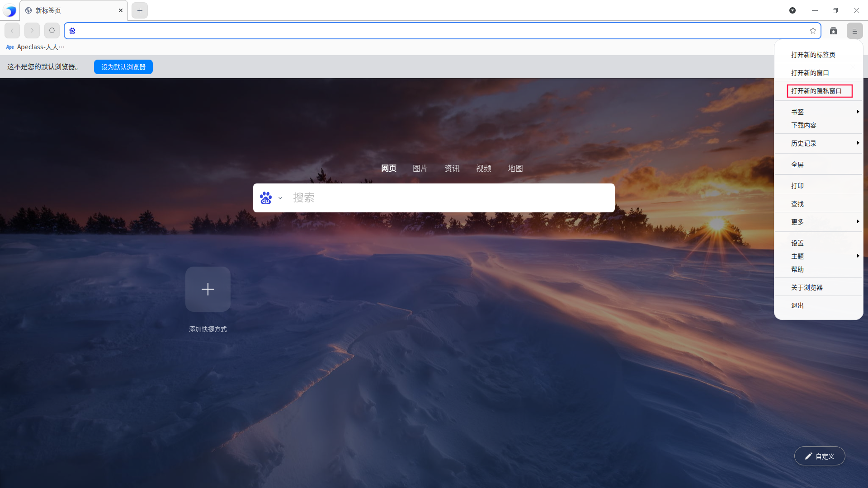The height and width of the screenshot is (488, 868).
Task: Choose 设置 from the menu
Action: click(797, 243)
